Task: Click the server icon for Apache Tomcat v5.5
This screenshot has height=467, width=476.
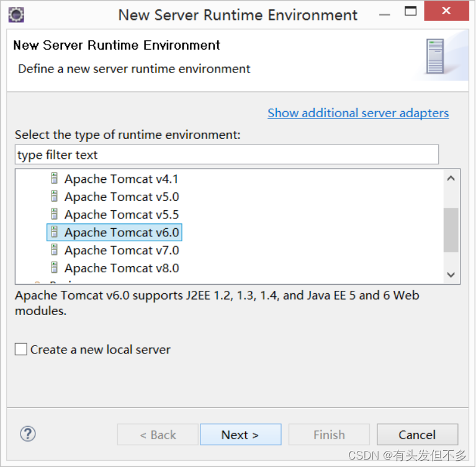Action: [x=54, y=214]
